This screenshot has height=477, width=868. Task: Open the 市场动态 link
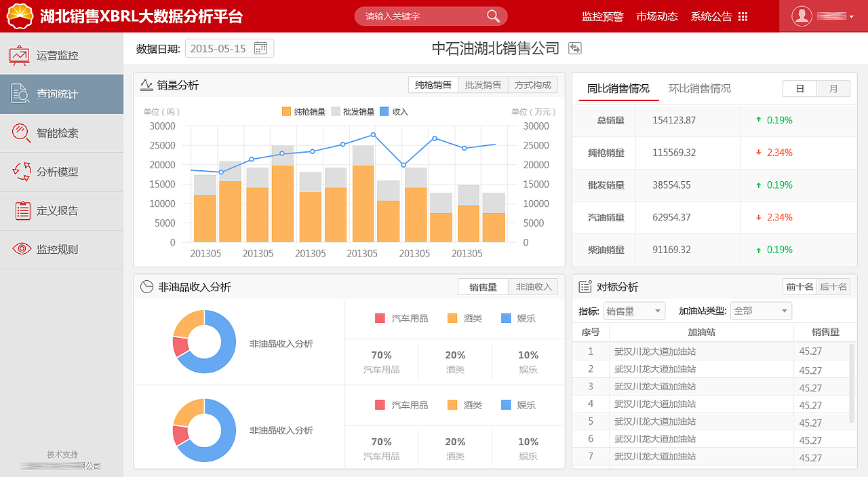pos(657,16)
